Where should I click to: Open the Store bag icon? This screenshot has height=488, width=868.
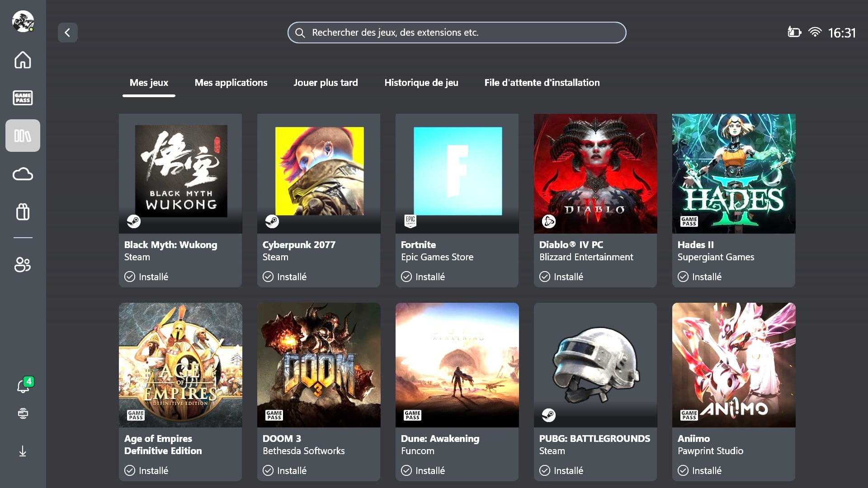click(23, 211)
